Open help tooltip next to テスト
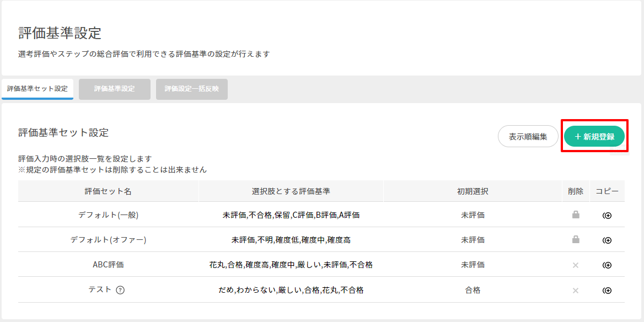This screenshot has height=322, width=644. (x=120, y=290)
